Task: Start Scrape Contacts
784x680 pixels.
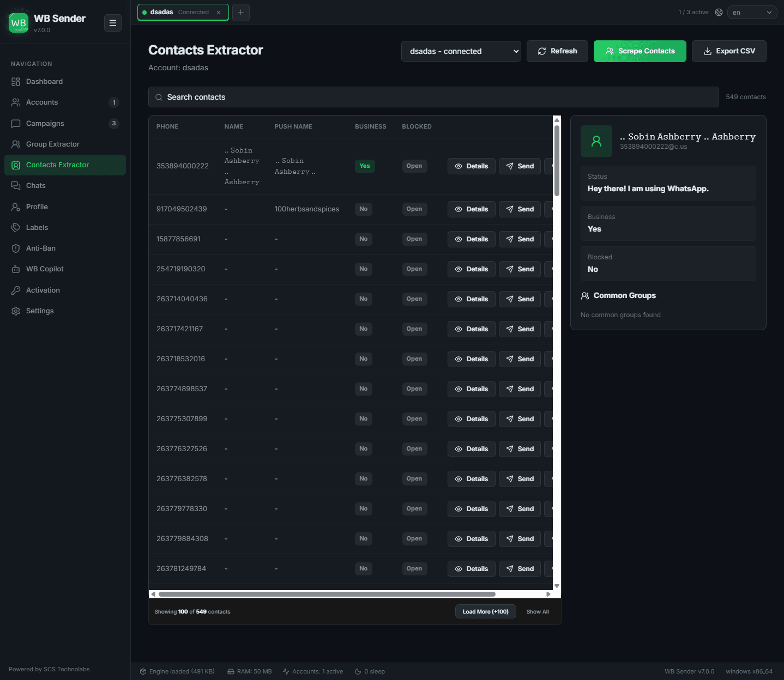Action: (x=640, y=51)
